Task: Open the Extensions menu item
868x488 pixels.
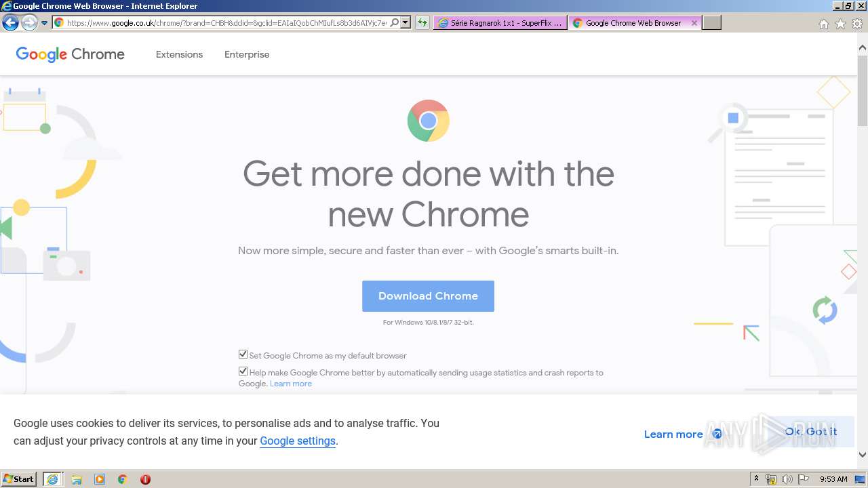Action: (179, 54)
